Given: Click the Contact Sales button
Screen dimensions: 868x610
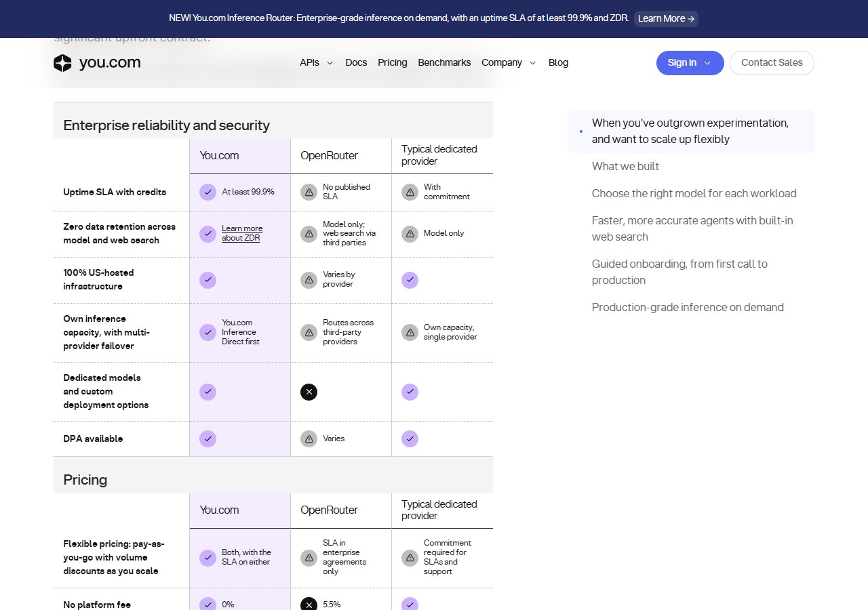Looking at the screenshot, I should (772, 63).
